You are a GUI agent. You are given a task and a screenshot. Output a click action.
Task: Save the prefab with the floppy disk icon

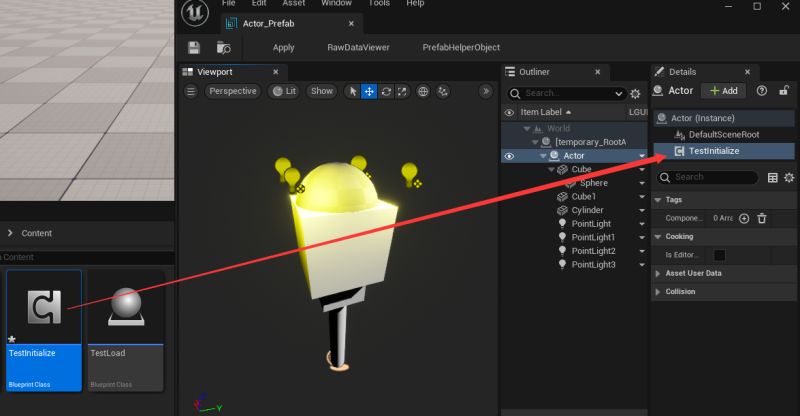click(194, 47)
